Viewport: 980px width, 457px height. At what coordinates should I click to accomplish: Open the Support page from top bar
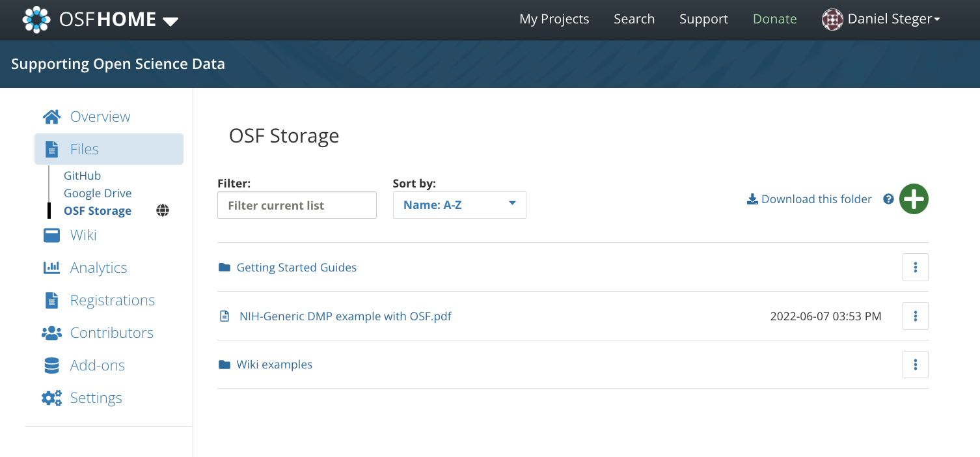pyautogui.click(x=703, y=20)
